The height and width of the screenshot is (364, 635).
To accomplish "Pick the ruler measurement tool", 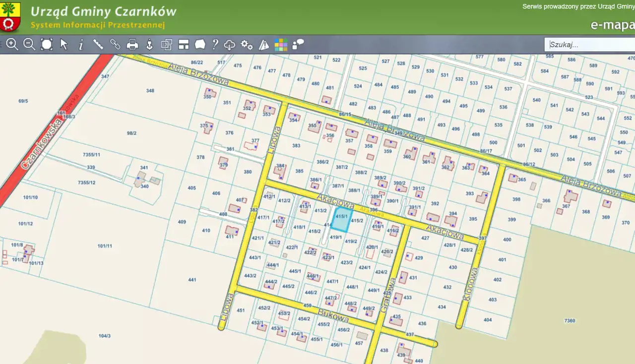I will 98,45.
